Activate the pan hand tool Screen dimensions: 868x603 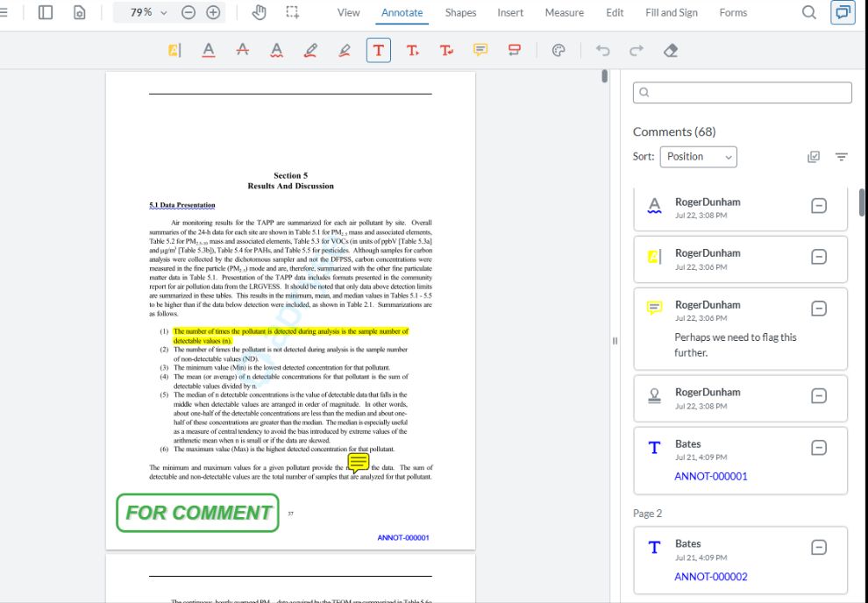(259, 12)
